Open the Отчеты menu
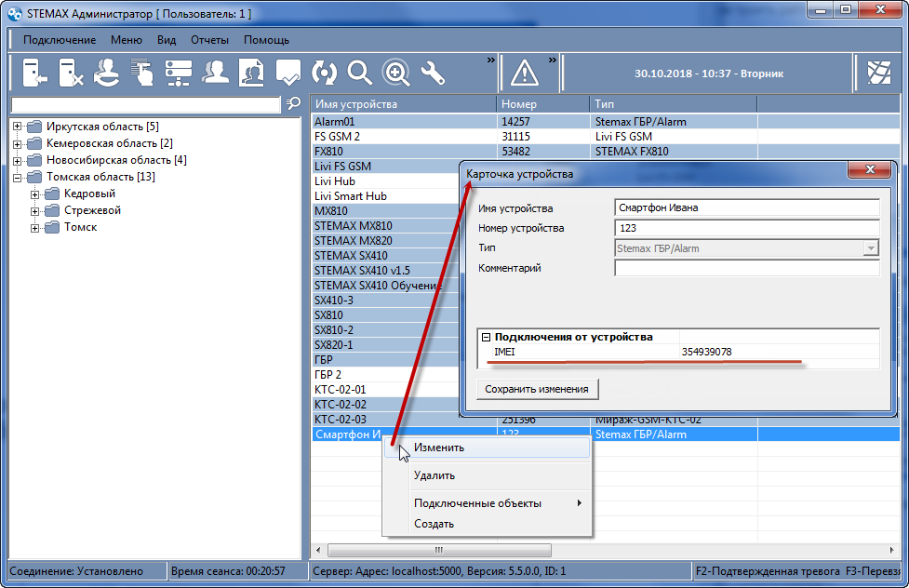 210,40
